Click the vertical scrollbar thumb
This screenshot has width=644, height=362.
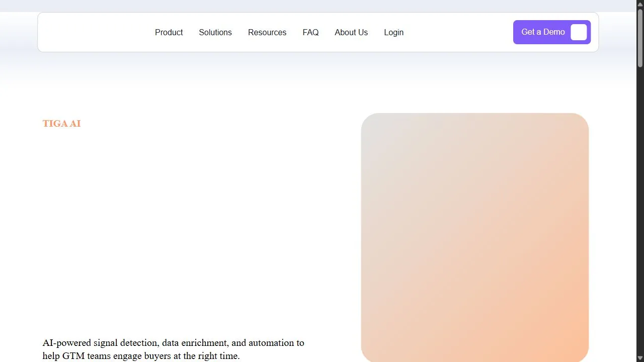pyautogui.click(x=640, y=38)
